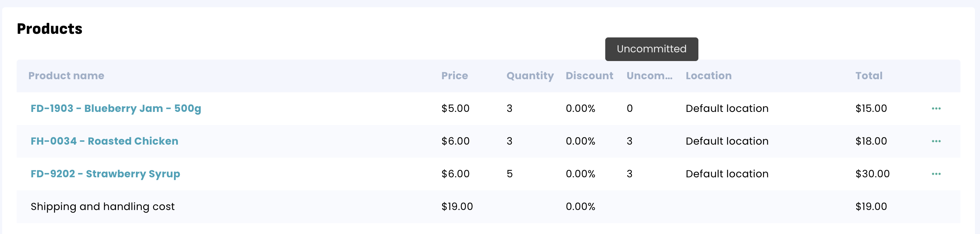This screenshot has width=980, height=234.
Task: Click the Strawberry Syrup row three-dots icon
Action: 936,174
